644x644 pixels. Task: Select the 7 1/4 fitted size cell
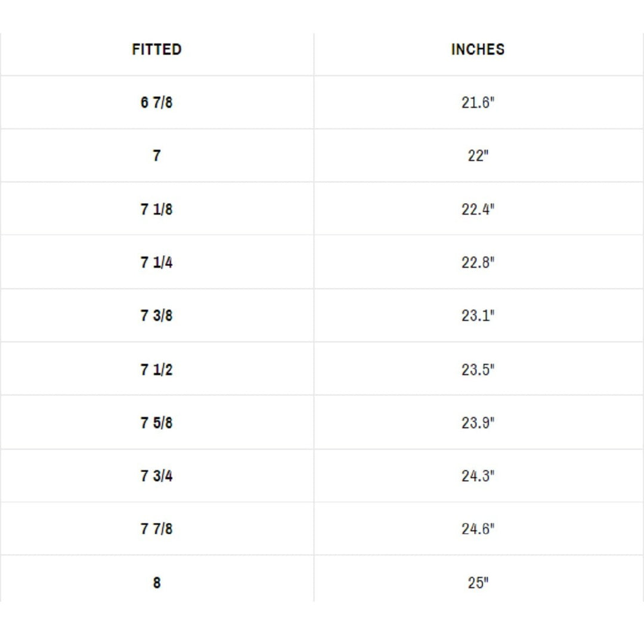coord(156,262)
